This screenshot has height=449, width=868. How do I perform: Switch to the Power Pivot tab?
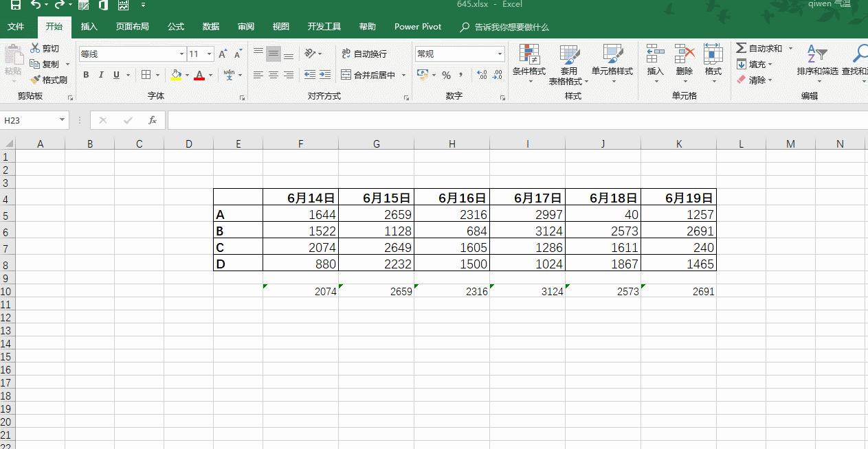[x=418, y=27]
